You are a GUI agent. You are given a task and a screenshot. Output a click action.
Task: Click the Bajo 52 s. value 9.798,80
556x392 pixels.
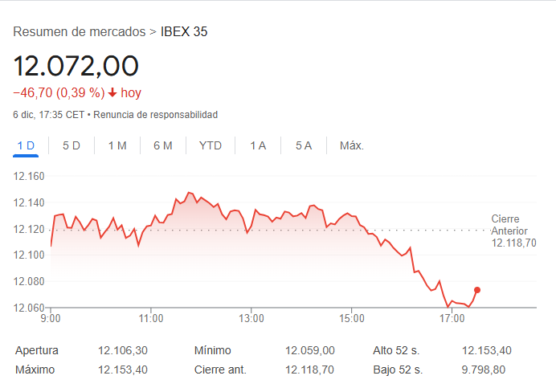tap(484, 370)
